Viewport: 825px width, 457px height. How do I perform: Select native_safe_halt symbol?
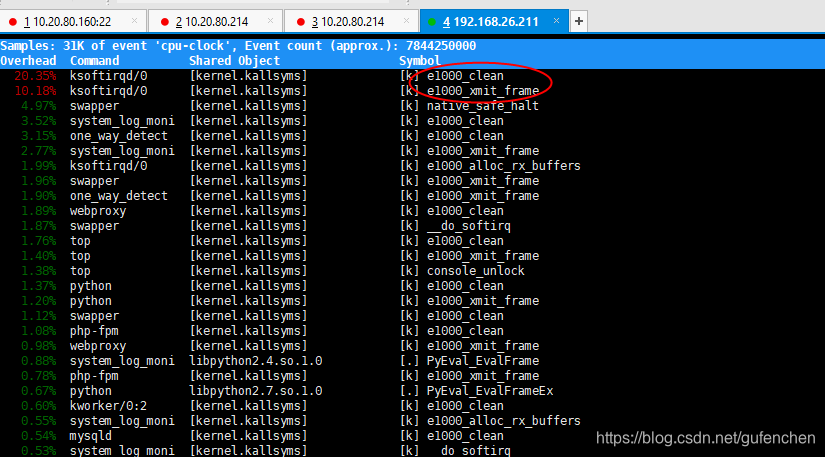(x=483, y=106)
